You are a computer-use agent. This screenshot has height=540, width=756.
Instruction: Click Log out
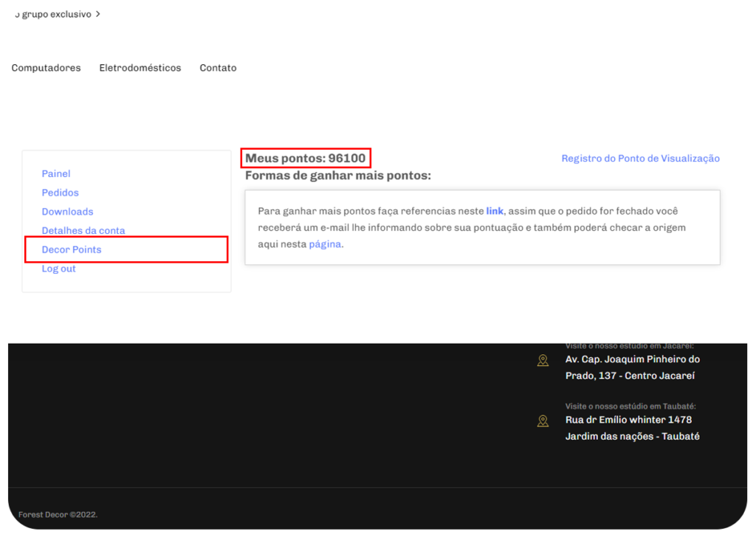(x=59, y=269)
